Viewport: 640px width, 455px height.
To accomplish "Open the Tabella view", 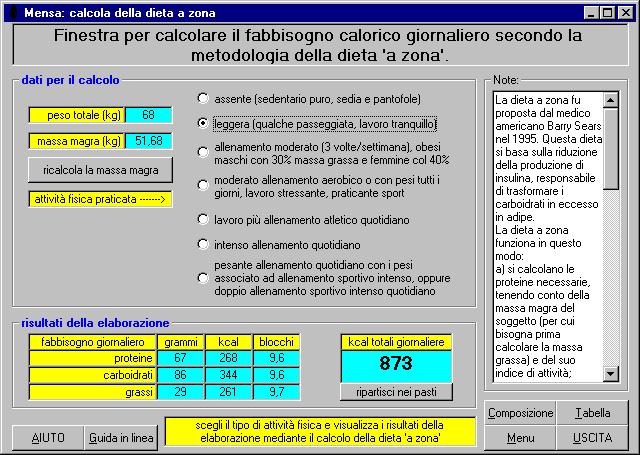I will point(593,413).
